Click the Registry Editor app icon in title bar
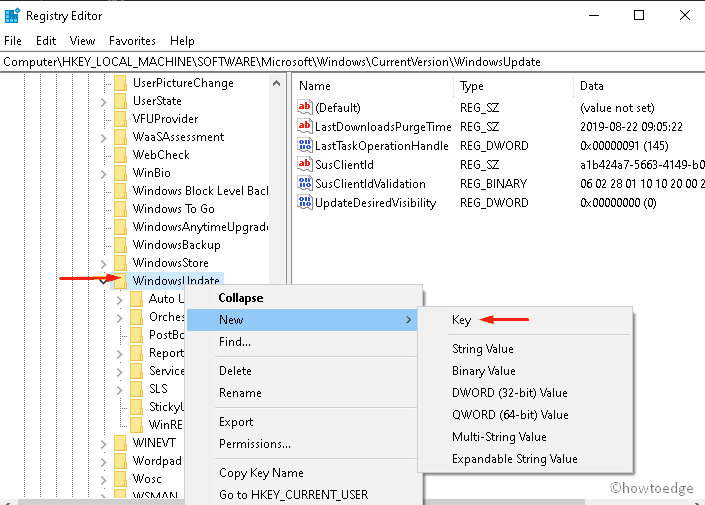705x505 pixels. click(12, 16)
